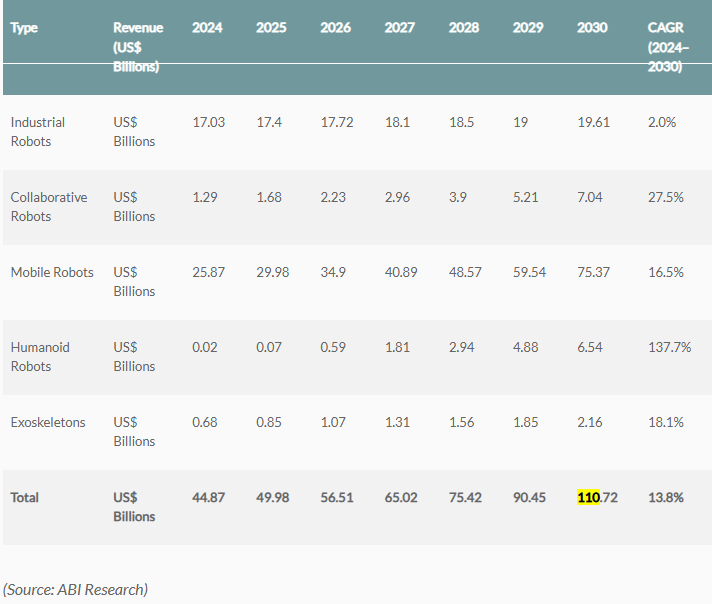Click the Mobile Robots 2030 value 75.37
The image size is (712, 604).
(594, 272)
